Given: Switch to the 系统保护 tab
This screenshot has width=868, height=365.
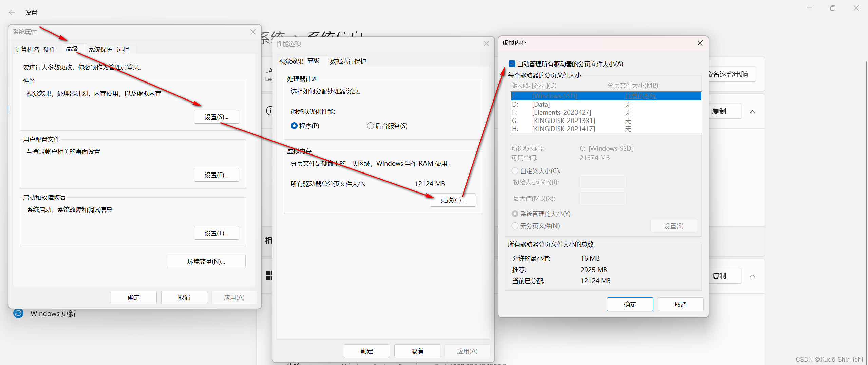Looking at the screenshot, I should [x=100, y=49].
